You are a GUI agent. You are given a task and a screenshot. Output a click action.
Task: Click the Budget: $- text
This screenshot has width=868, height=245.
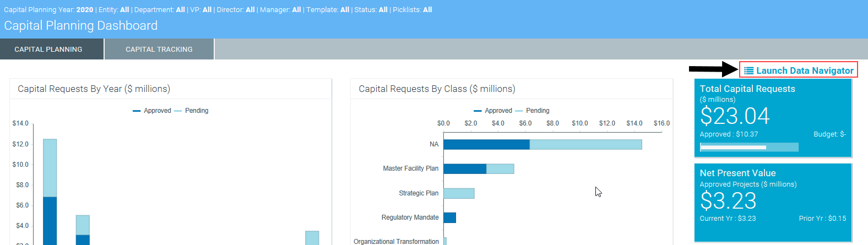829,134
